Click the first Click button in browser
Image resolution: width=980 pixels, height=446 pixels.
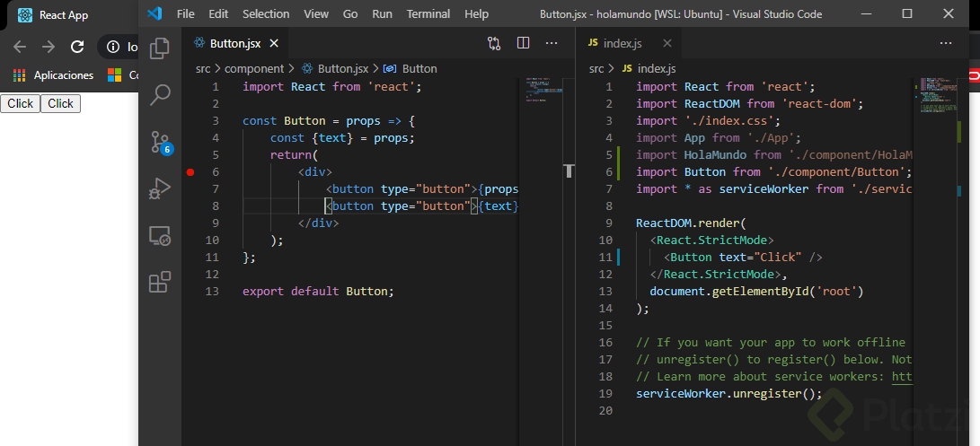[20, 103]
